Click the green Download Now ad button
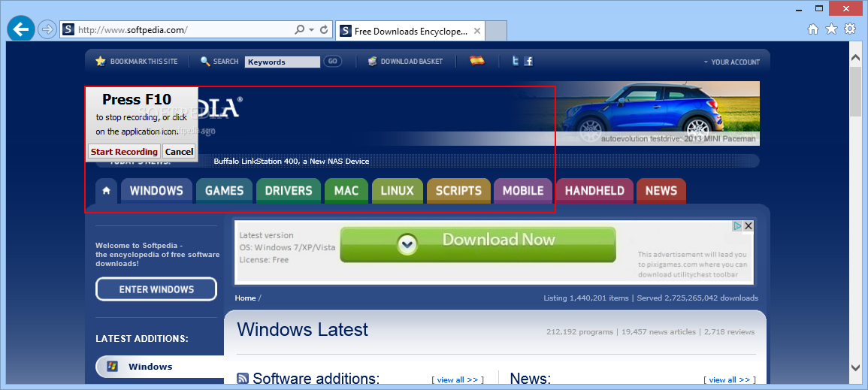 coord(478,244)
